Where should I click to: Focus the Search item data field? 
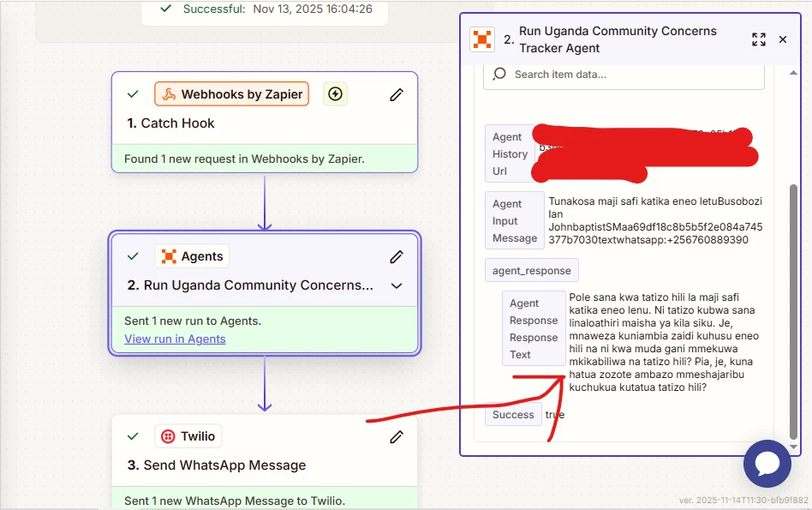(x=624, y=75)
